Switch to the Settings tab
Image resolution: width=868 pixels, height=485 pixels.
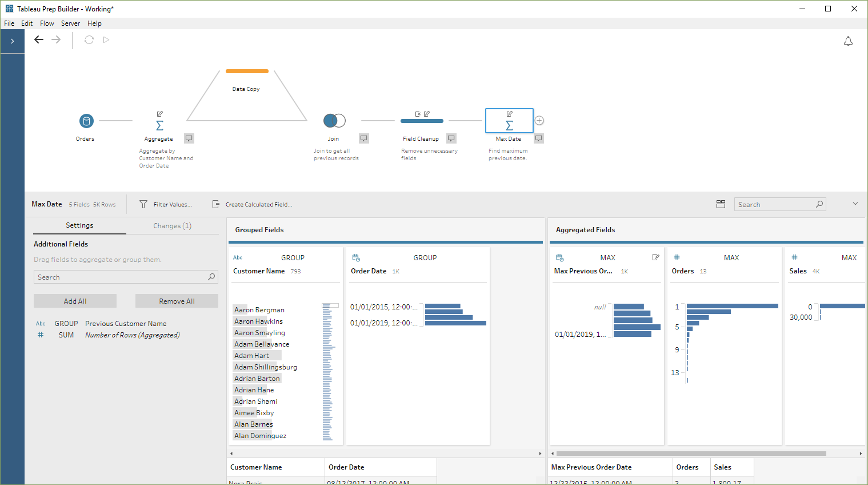[79, 225]
